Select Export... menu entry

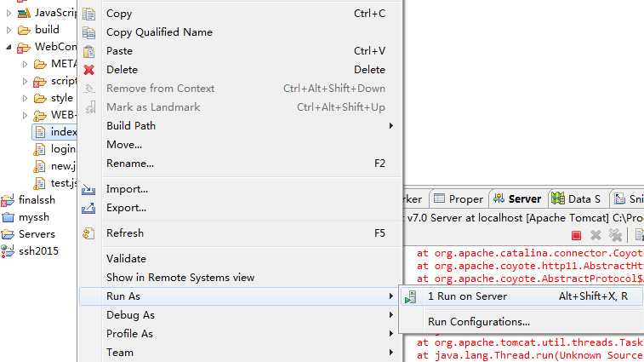tap(239, 208)
